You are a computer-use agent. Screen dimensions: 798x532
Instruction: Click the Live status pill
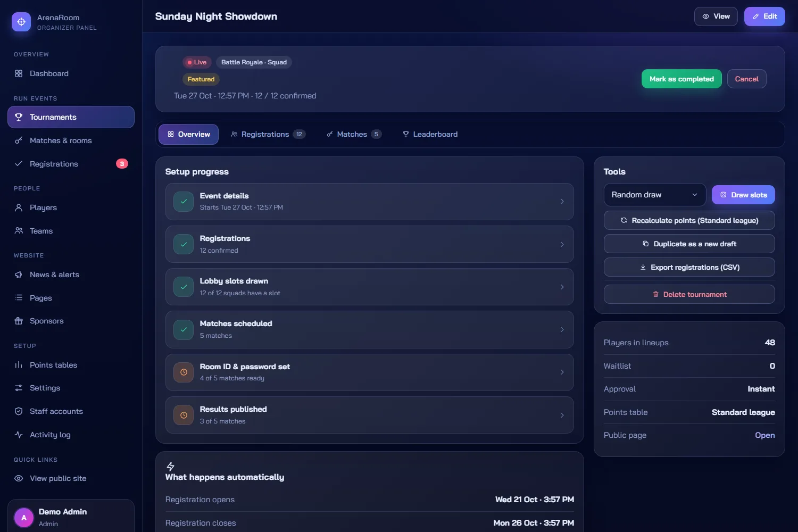coord(197,62)
